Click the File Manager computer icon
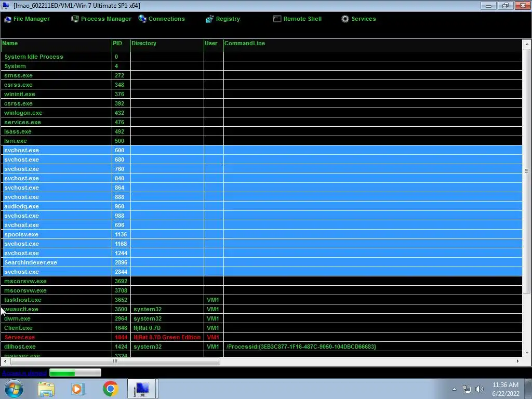Viewport: 532px width, 399px height. pos(7,19)
